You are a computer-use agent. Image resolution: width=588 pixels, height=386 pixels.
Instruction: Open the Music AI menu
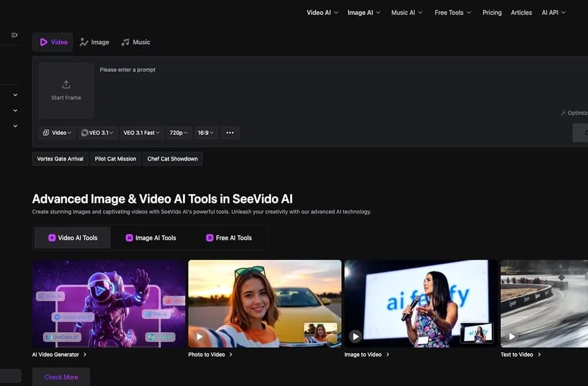pyautogui.click(x=407, y=12)
